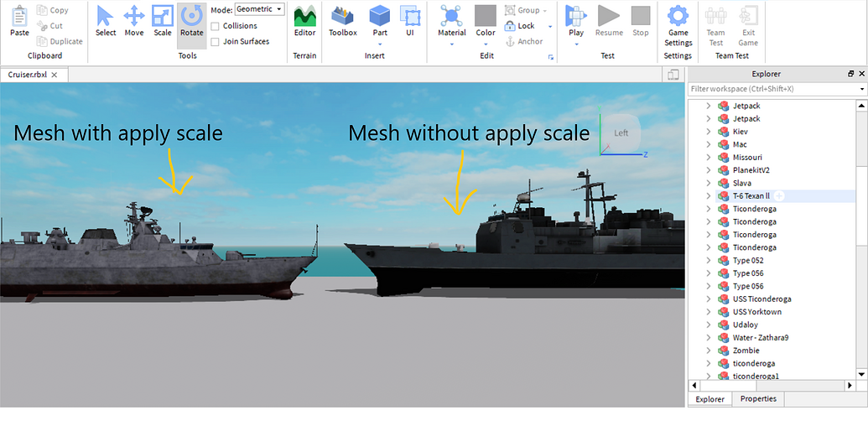Enable the Collisions checkbox

pos(215,26)
